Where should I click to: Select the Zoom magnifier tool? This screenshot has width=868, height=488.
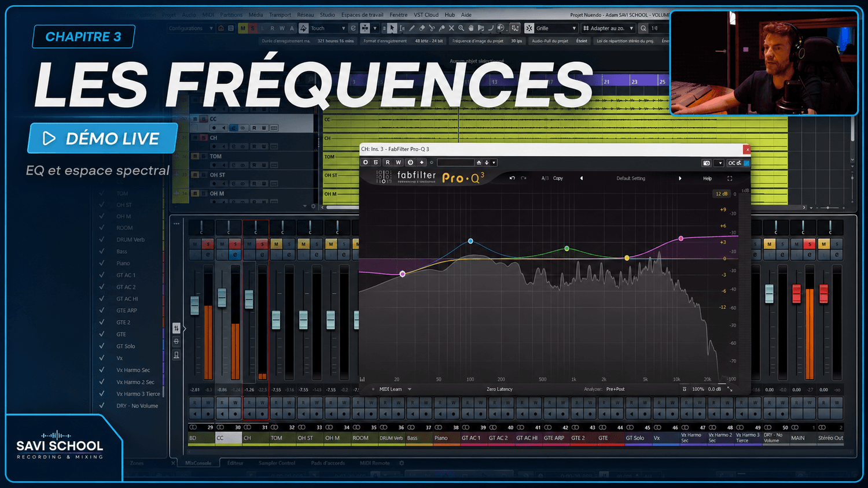461,28
